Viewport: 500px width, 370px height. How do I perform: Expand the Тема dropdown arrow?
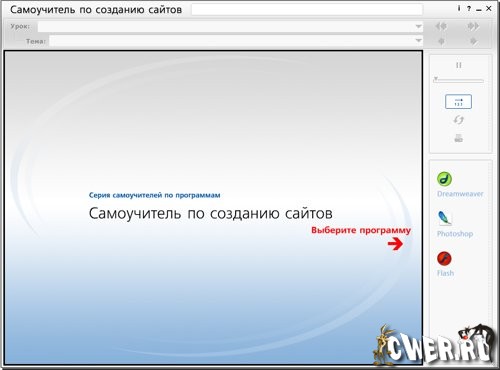click(x=418, y=41)
